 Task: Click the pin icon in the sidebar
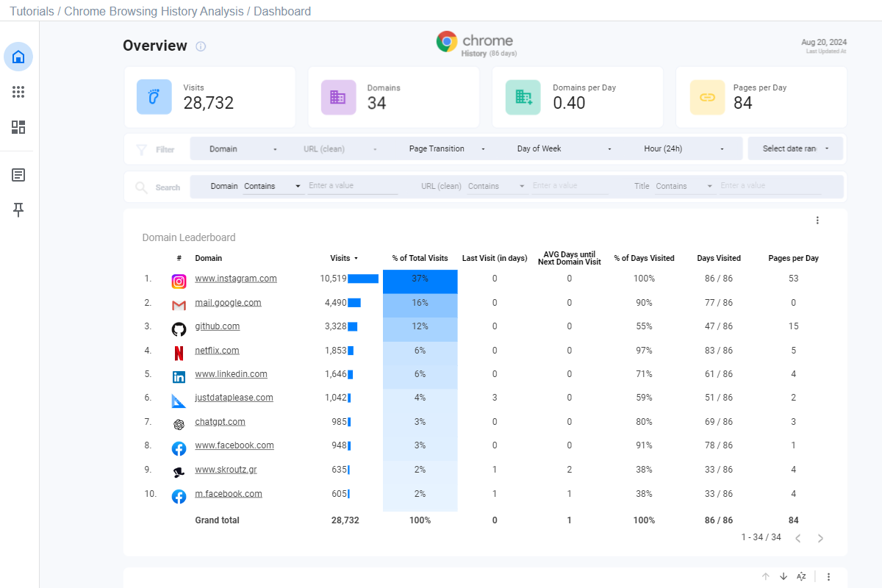click(x=18, y=209)
